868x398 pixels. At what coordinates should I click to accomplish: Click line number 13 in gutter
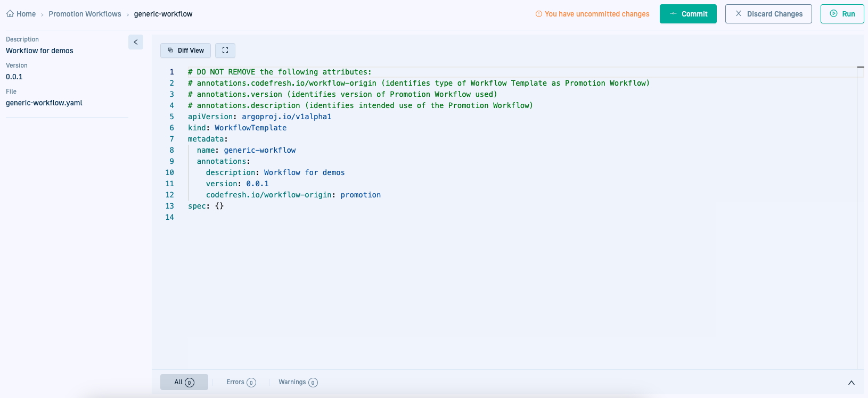coord(169,206)
